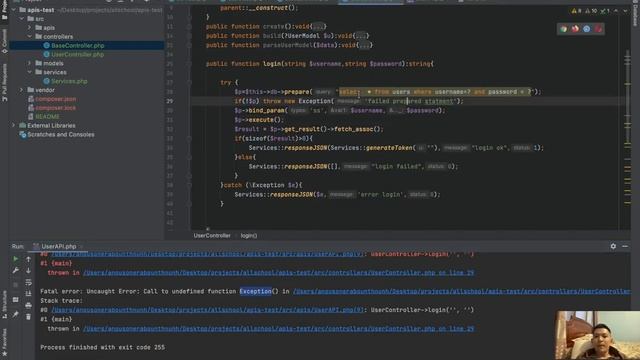This screenshot has height=360, width=640.
Task: Toggle soft-wrap in the Run console
Action: (x=28, y=282)
